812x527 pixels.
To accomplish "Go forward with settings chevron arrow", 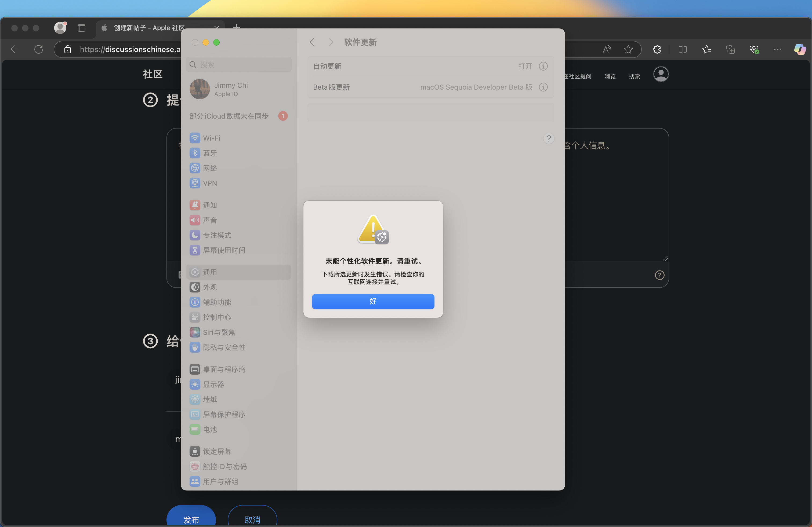I will coord(331,42).
